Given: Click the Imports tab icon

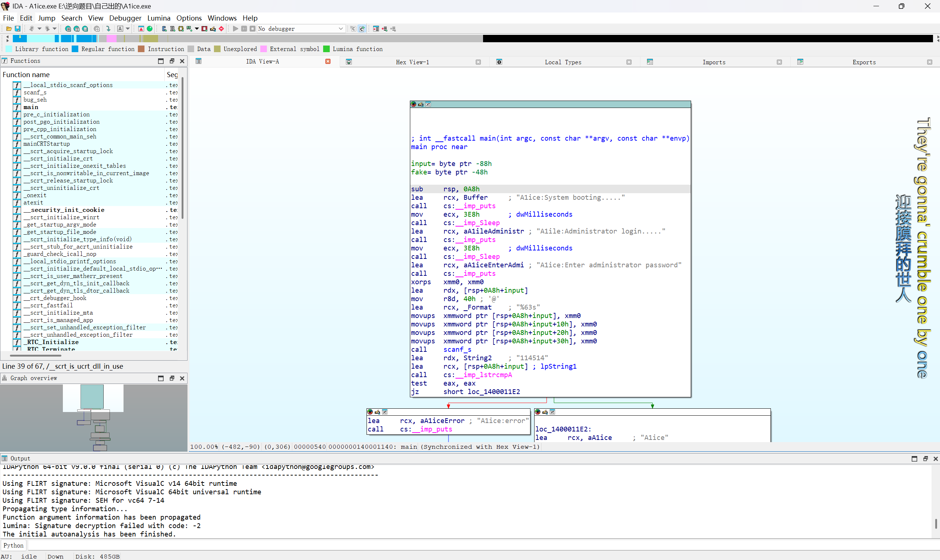Looking at the screenshot, I should tap(650, 62).
